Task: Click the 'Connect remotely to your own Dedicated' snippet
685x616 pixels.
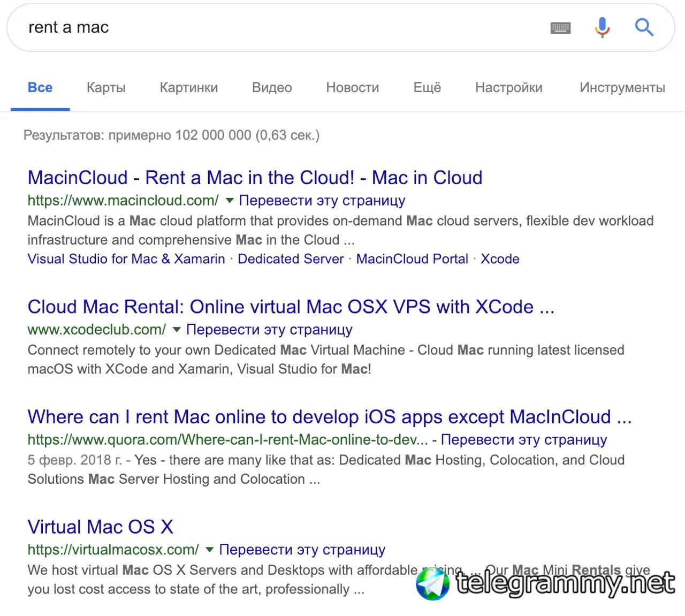Action: (x=326, y=360)
